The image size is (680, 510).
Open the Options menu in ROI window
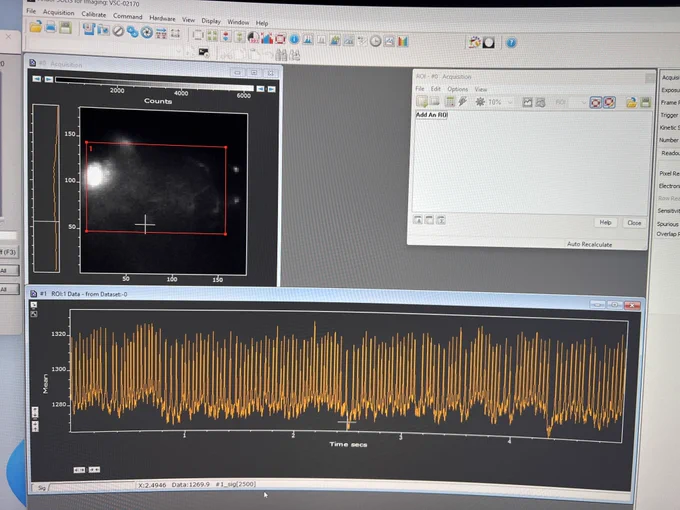pyautogui.click(x=458, y=89)
